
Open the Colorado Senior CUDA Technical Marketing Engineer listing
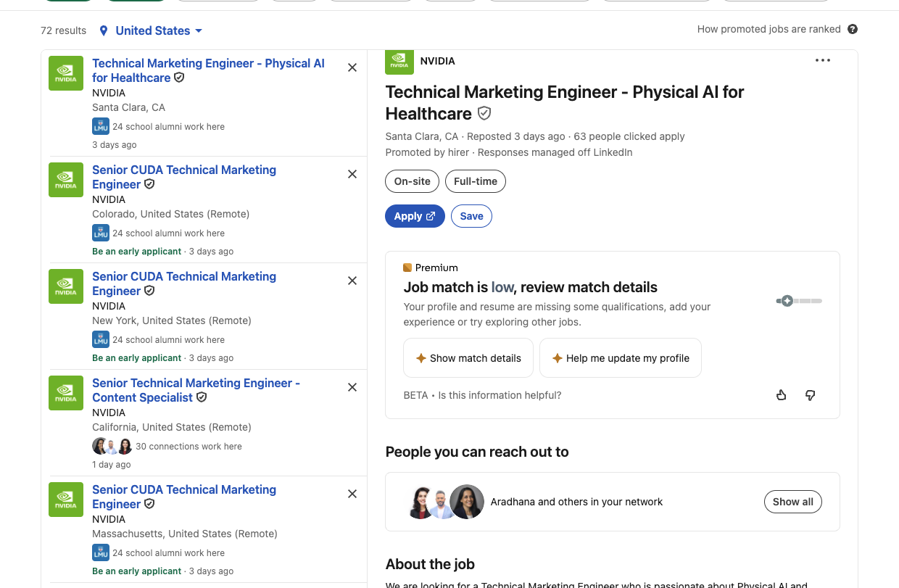(184, 177)
